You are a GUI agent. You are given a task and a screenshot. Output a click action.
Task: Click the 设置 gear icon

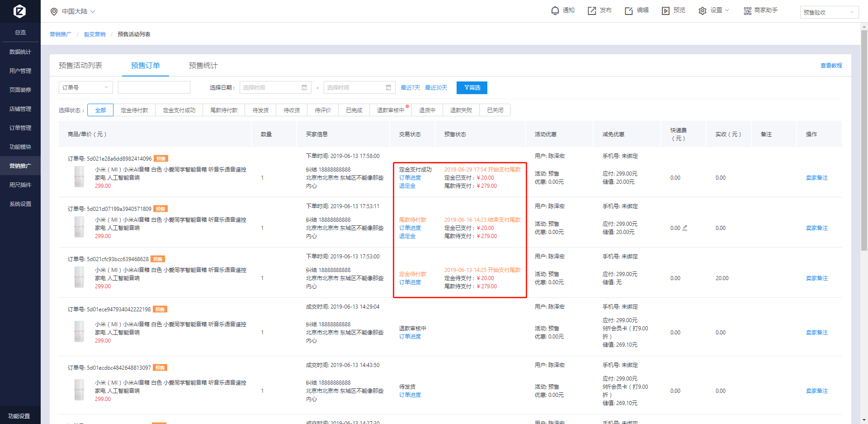[702, 10]
